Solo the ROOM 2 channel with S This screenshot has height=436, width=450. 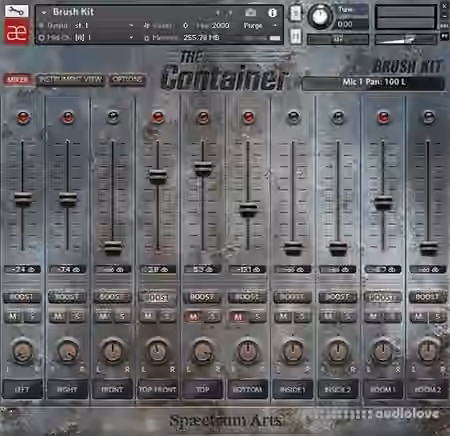(438, 316)
